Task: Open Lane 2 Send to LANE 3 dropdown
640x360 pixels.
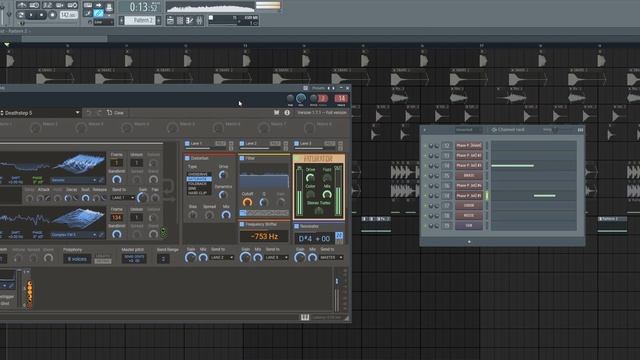Action: point(277,258)
